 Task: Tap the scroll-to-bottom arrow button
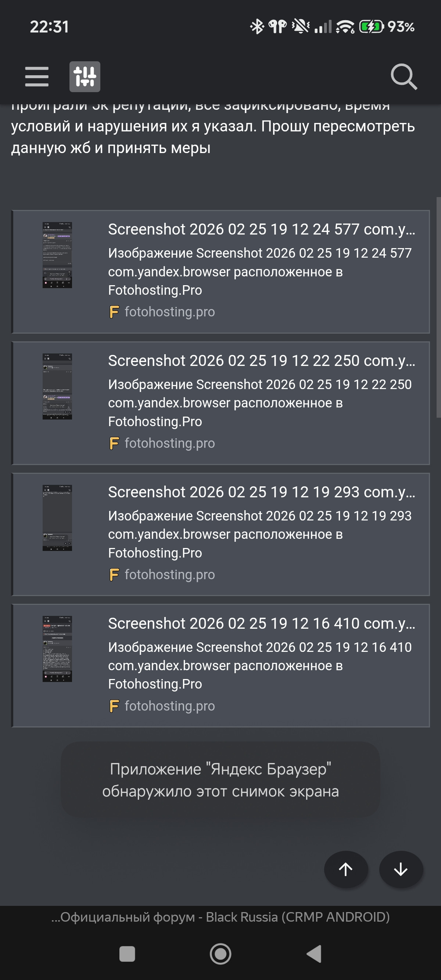pyautogui.click(x=401, y=869)
